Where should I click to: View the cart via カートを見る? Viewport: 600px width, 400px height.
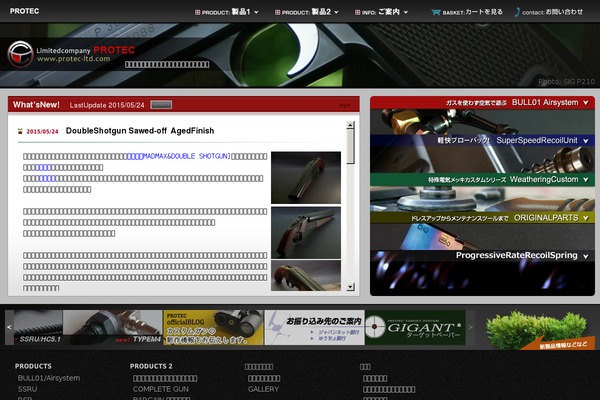[484, 12]
